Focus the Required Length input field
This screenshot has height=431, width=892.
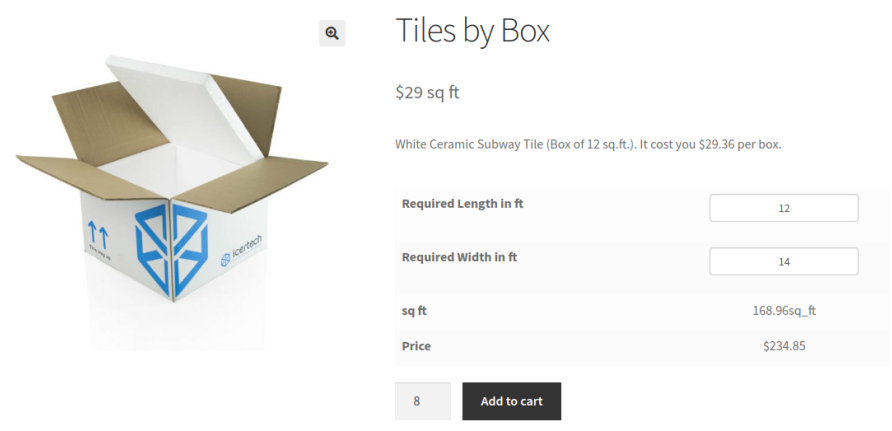[783, 208]
